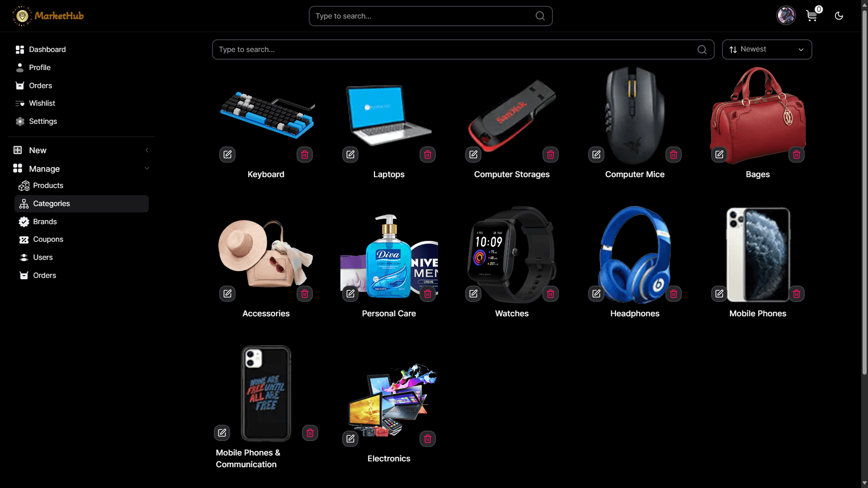Click the edit icon on Watches category

click(473, 294)
